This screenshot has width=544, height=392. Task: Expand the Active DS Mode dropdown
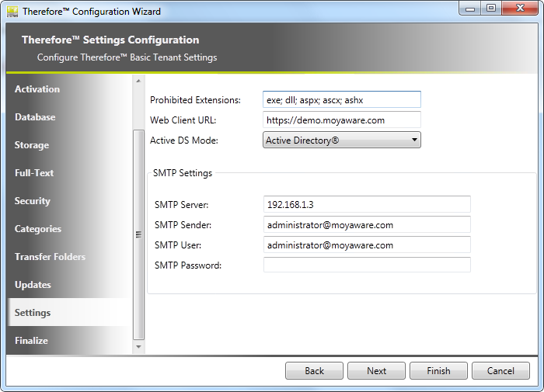tap(342, 140)
